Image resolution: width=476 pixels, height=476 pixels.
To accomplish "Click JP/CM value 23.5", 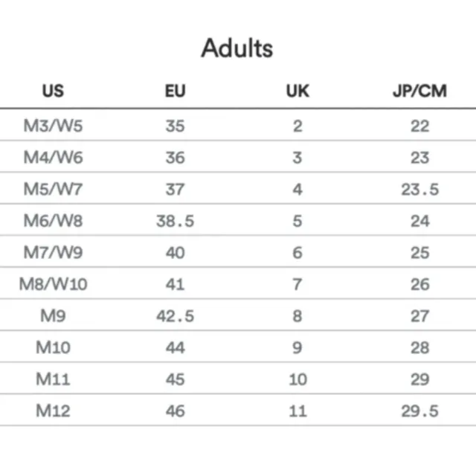I will click(419, 189).
